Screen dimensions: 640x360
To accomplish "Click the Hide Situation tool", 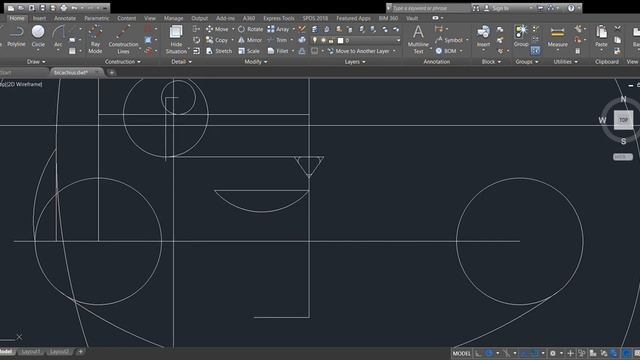I will pyautogui.click(x=176, y=40).
